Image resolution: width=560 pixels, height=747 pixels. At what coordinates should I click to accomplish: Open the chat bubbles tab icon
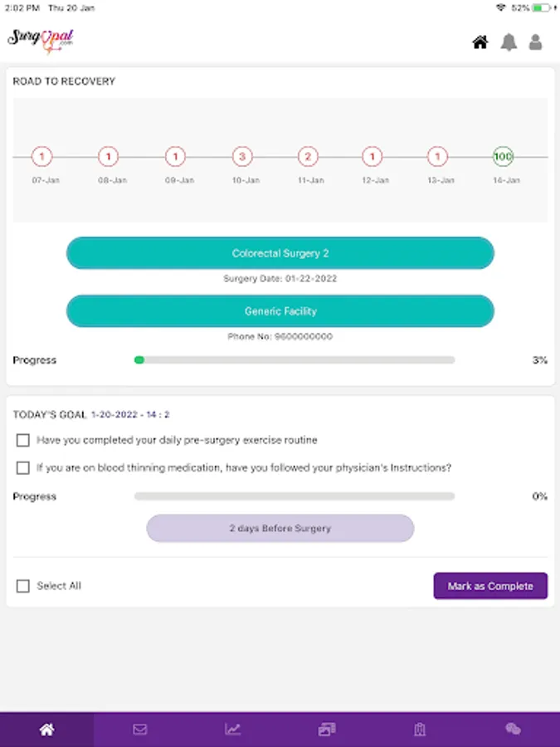513,730
